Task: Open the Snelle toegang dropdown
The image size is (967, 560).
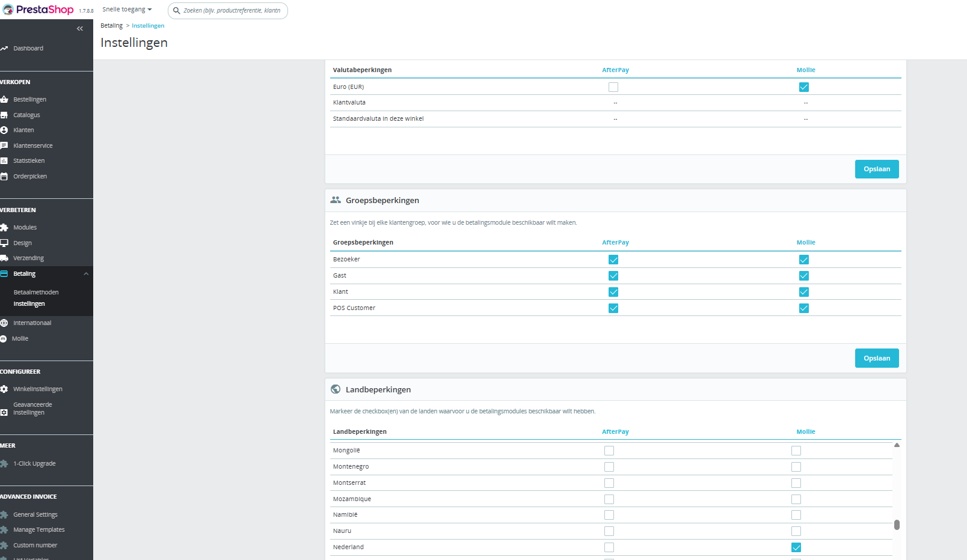Action: pyautogui.click(x=127, y=10)
